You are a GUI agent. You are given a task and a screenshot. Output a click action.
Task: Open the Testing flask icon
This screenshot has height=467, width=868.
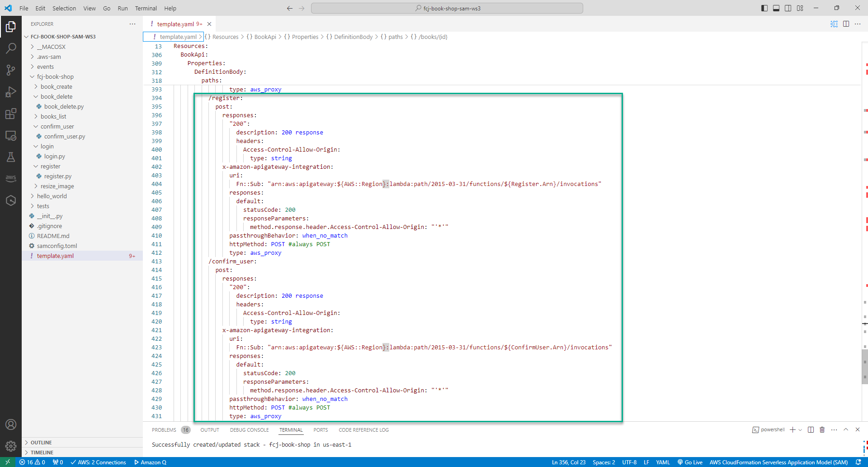[11, 157]
